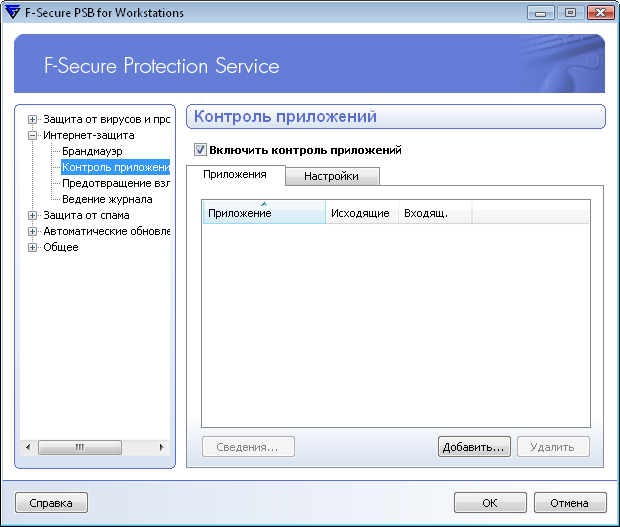
Task: Sort by Входящ. column header
Action: pyautogui.click(x=435, y=213)
